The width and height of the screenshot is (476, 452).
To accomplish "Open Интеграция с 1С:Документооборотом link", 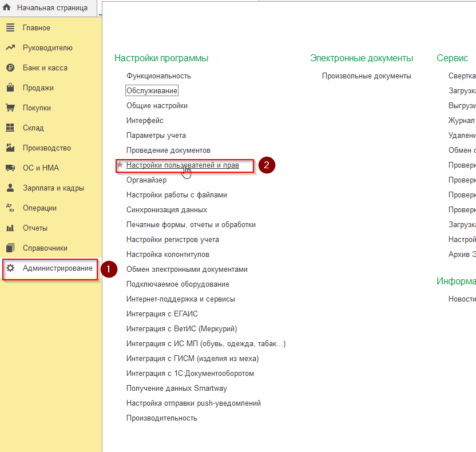I will click(x=190, y=374).
